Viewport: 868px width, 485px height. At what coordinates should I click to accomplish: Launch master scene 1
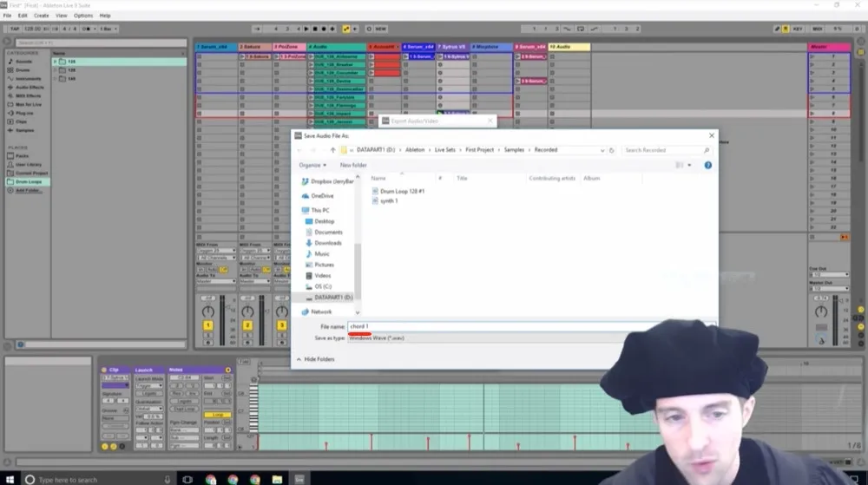click(x=812, y=56)
